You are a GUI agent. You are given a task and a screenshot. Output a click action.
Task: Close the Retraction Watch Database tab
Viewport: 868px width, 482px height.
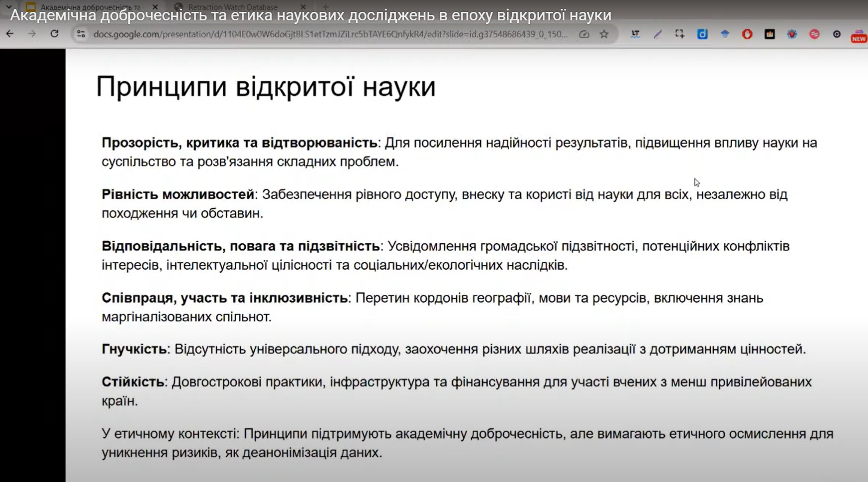tap(303, 7)
